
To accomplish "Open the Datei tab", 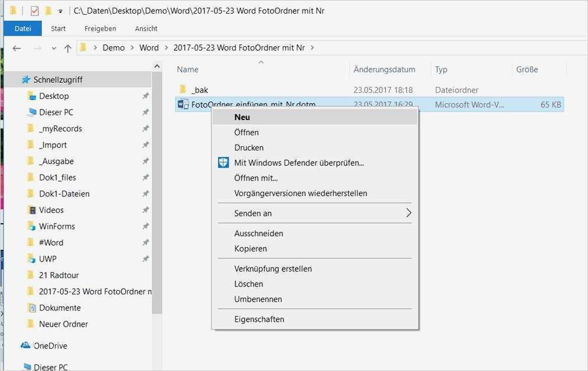I will [22, 28].
